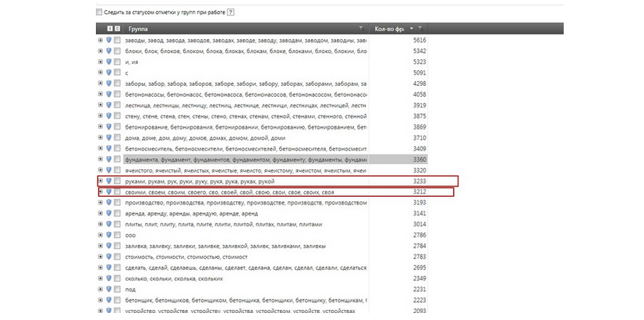The image size is (644, 320).
Task: Expand the производство group row
Action: (x=100, y=202)
